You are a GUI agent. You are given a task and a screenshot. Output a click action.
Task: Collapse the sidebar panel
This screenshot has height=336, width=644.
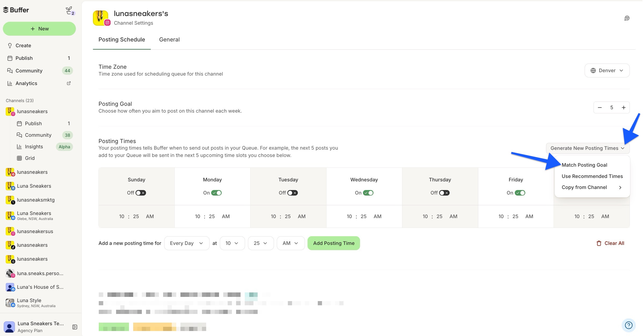(x=75, y=327)
